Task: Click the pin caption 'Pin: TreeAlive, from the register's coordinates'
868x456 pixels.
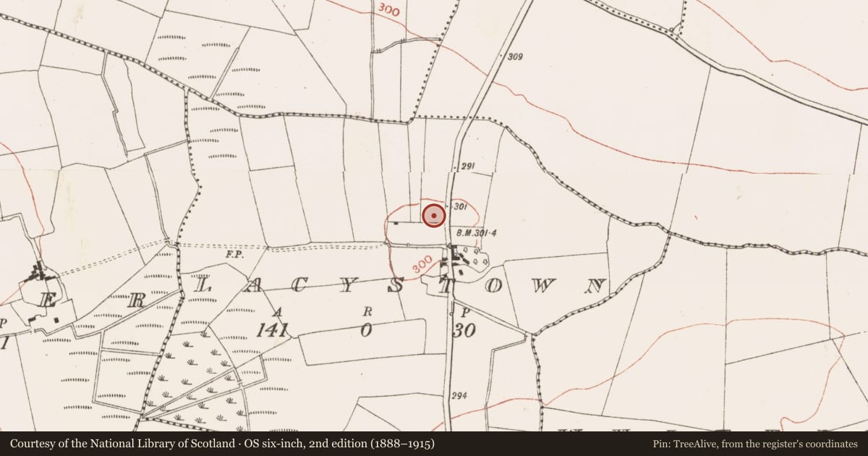Action: point(755,443)
